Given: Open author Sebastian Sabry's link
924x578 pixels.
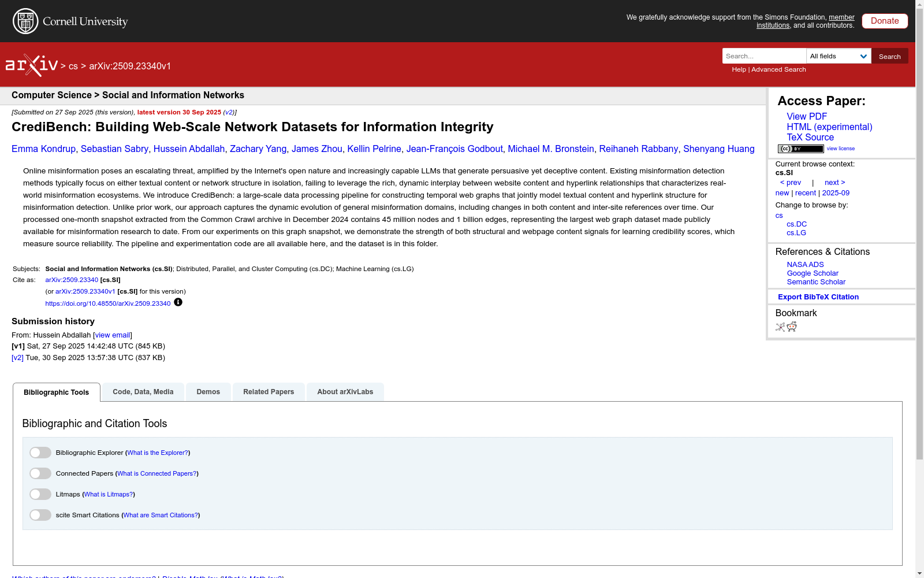Looking at the screenshot, I should tap(114, 149).
